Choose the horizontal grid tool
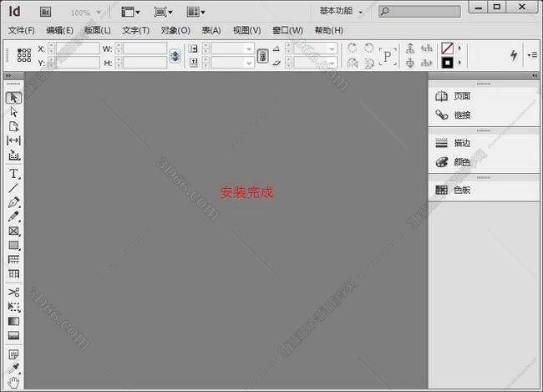The width and height of the screenshot is (543, 392). [13, 260]
